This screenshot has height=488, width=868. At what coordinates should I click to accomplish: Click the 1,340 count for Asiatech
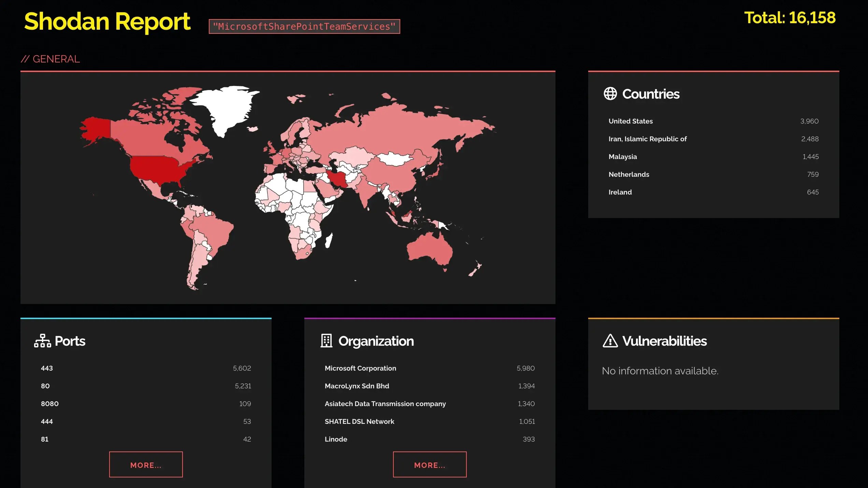526,404
